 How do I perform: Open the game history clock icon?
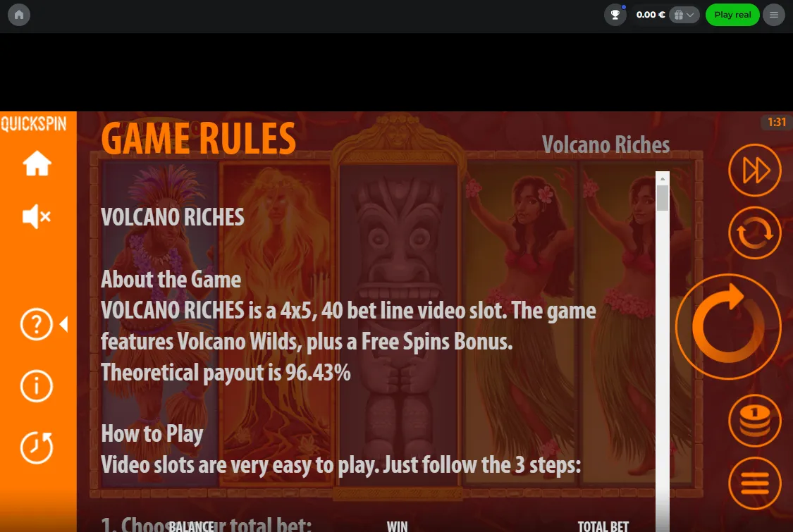37,447
